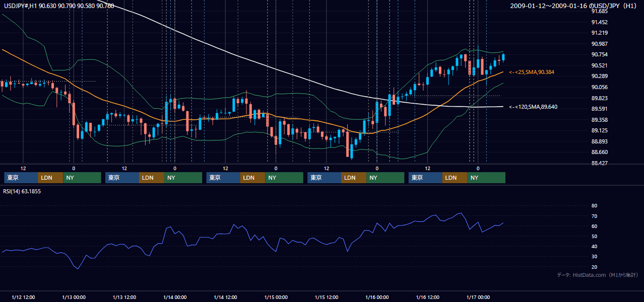Image resolution: width=644 pixels, height=302 pixels.
Task: Click the 1/14 00:00 date label
Action: point(175,297)
